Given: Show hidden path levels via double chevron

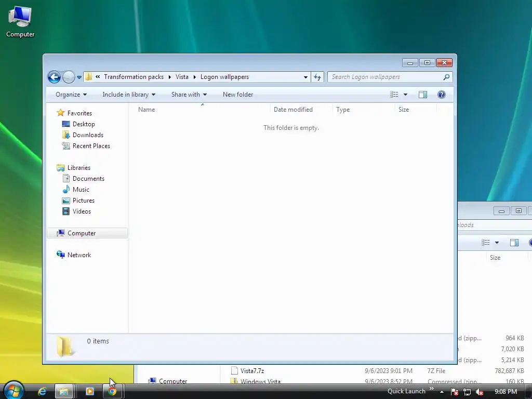Looking at the screenshot, I should coord(98,77).
